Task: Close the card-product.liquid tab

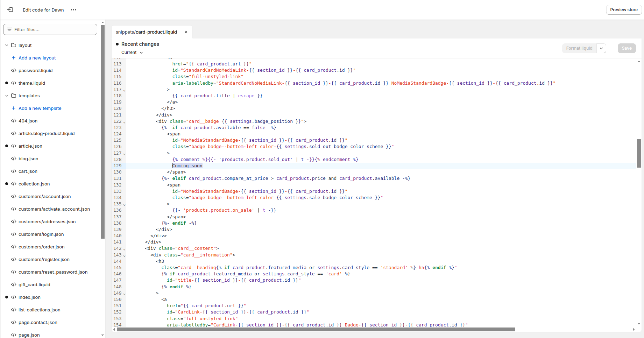Action: coord(186,32)
